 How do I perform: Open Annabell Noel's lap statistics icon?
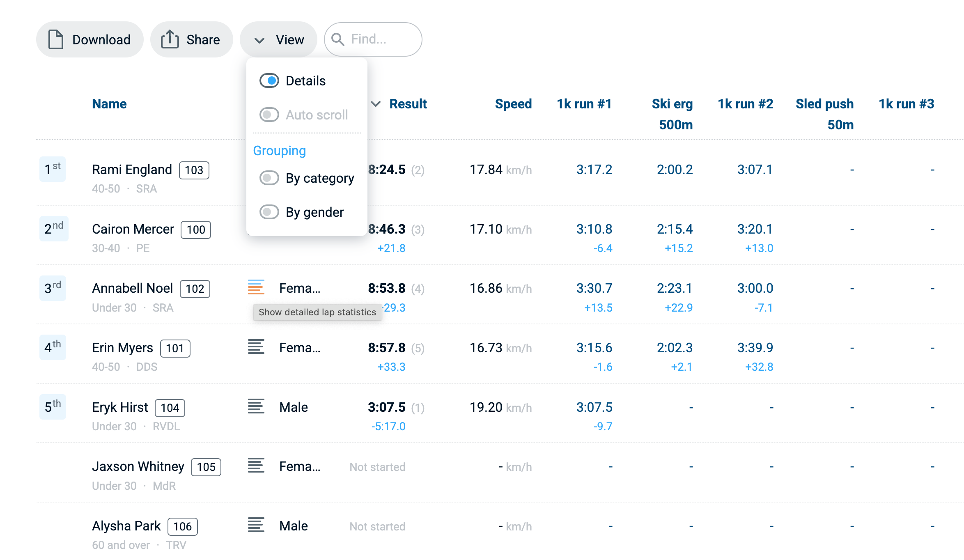pyautogui.click(x=256, y=287)
